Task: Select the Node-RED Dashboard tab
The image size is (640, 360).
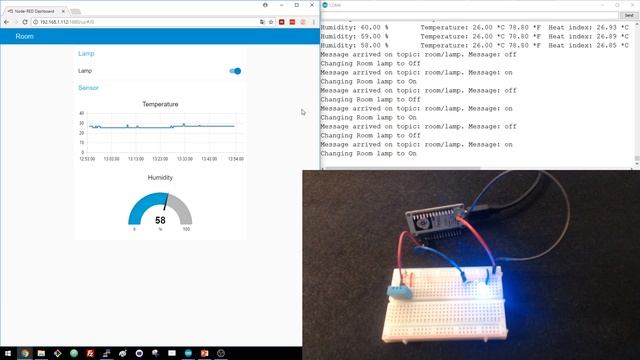Action: tap(35, 11)
